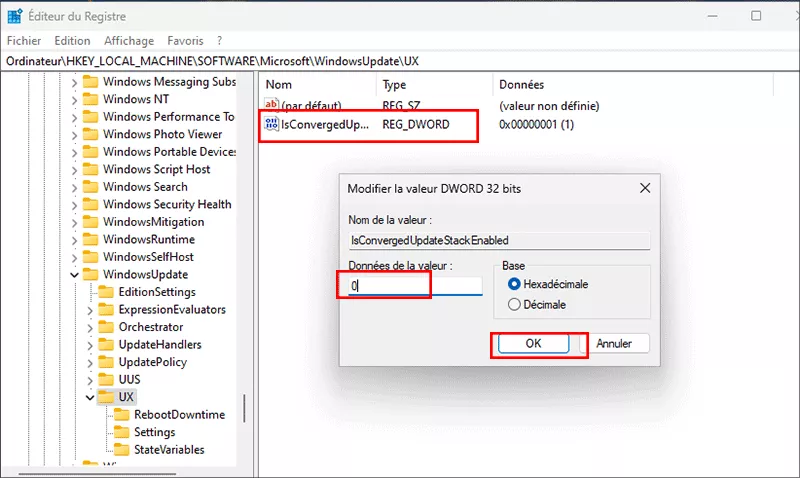Click the UpdatePolicy folder icon
800x478 pixels.
tap(106, 362)
